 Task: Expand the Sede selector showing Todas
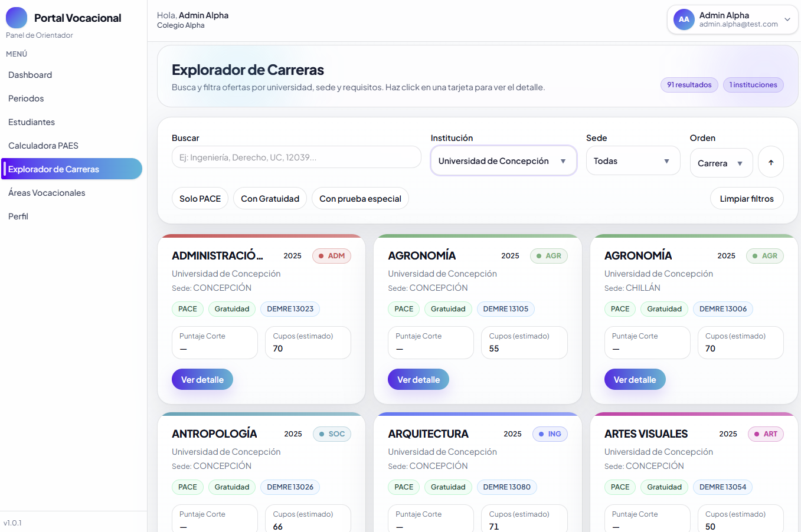pos(633,160)
